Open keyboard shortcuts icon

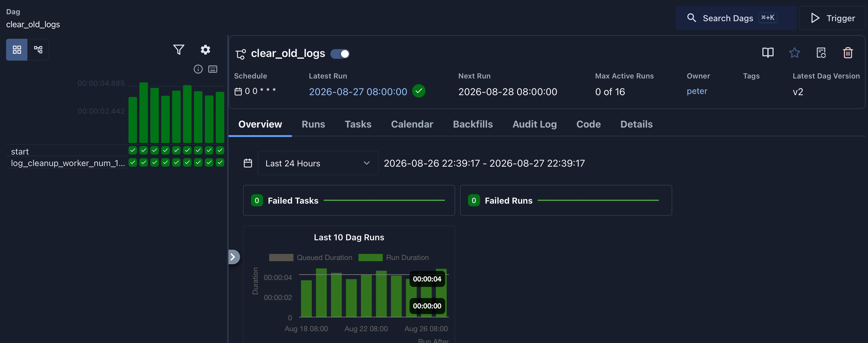(213, 69)
